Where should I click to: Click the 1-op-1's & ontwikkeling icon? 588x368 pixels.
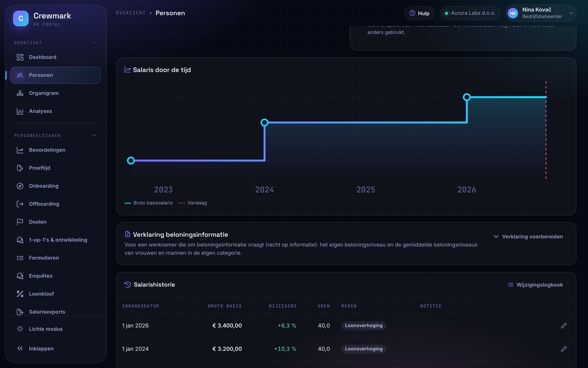(x=20, y=240)
